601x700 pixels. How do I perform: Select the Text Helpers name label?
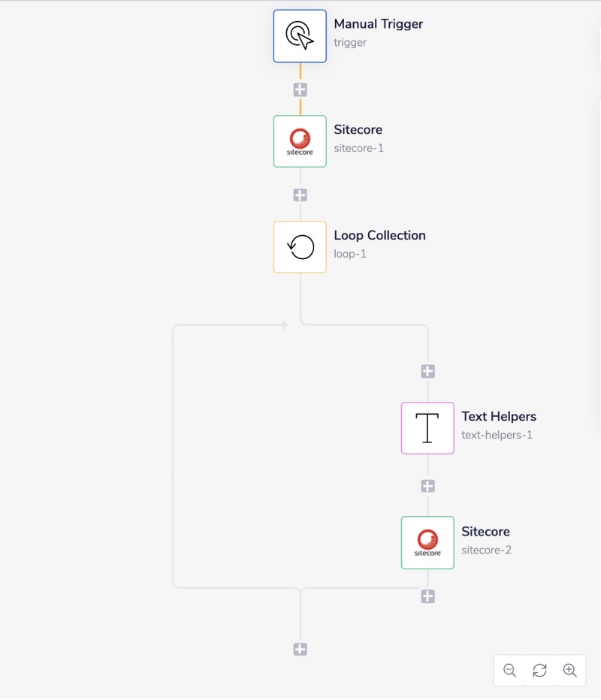(x=498, y=416)
